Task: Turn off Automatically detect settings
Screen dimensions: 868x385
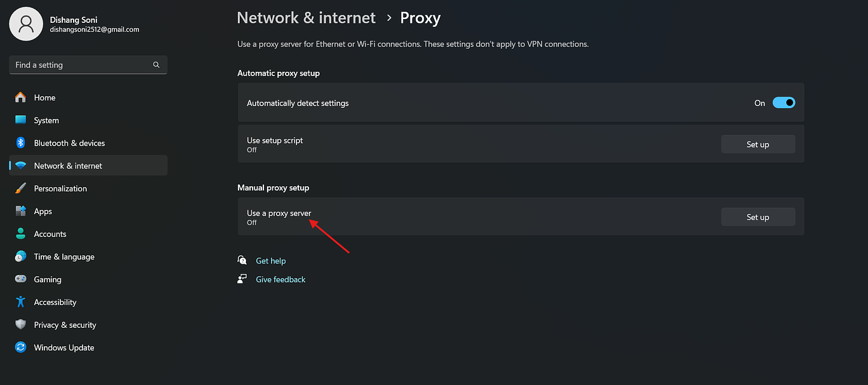Action: (784, 102)
